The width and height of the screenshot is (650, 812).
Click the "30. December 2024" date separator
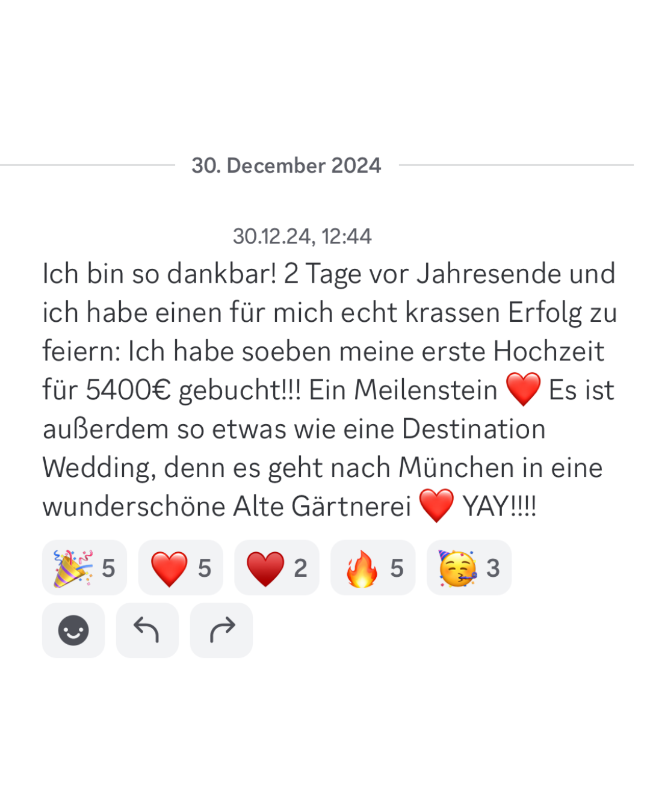(x=286, y=165)
